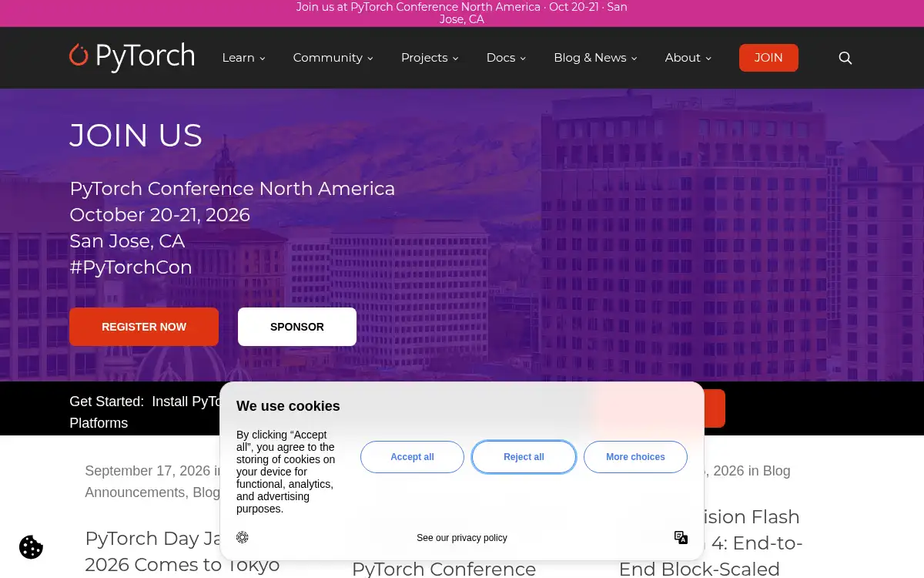Screen dimensions: 924x578
Task: Open the PyTorch Day Japan article title
Action: (182, 552)
